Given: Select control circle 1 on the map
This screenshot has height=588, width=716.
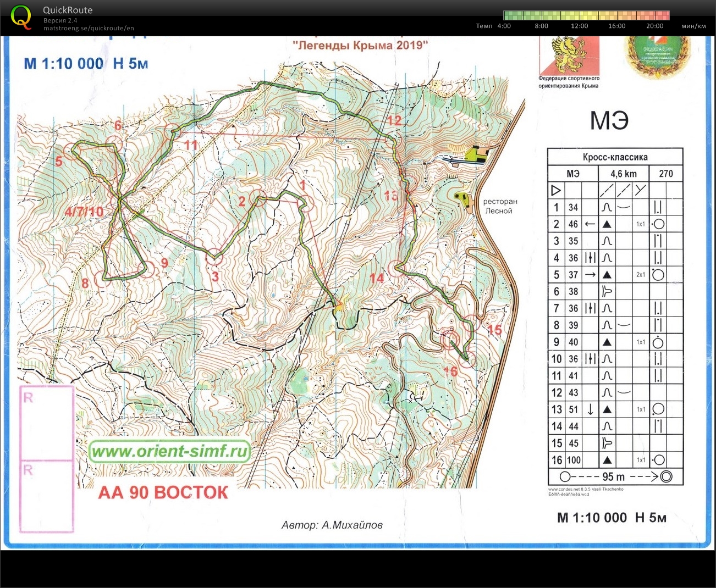Looking at the screenshot, I should [305, 204].
